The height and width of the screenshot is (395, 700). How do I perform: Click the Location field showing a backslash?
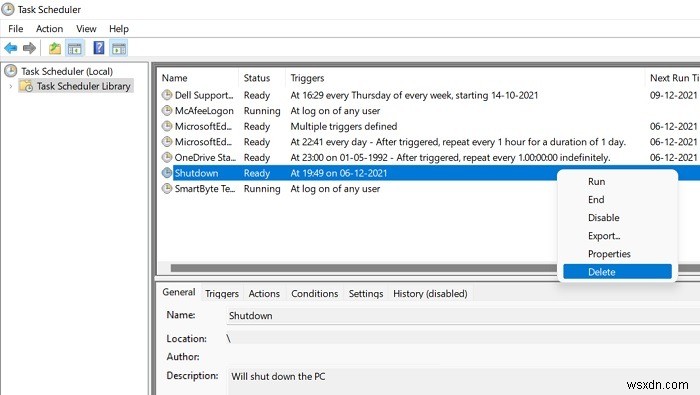tap(463, 338)
